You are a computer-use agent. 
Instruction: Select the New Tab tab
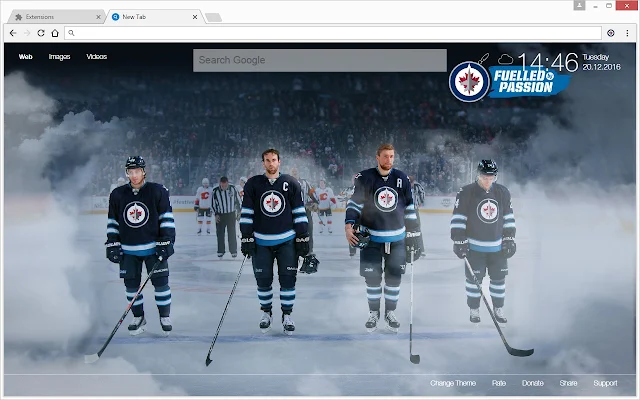coord(153,17)
